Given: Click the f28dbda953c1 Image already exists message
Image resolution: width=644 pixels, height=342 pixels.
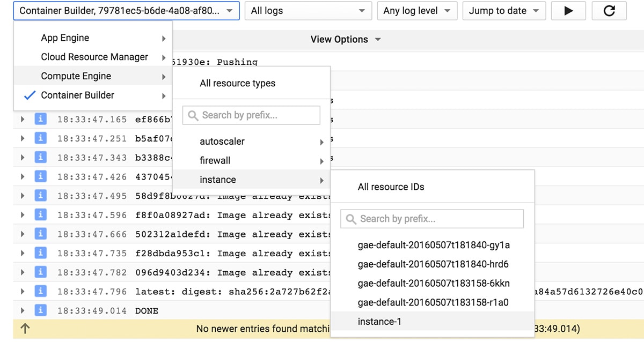Looking at the screenshot, I should [x=232, y=254].
